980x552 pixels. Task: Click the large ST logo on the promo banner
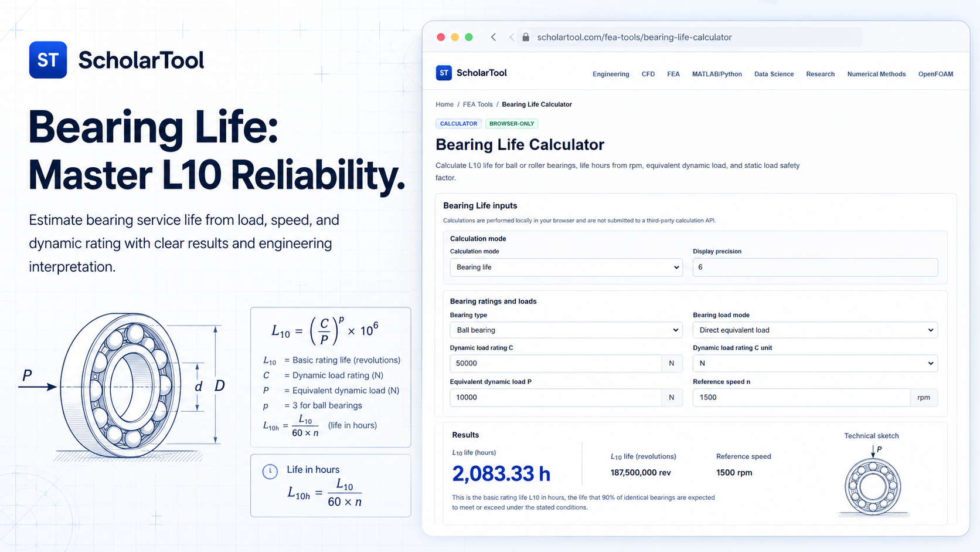point(48,60)
